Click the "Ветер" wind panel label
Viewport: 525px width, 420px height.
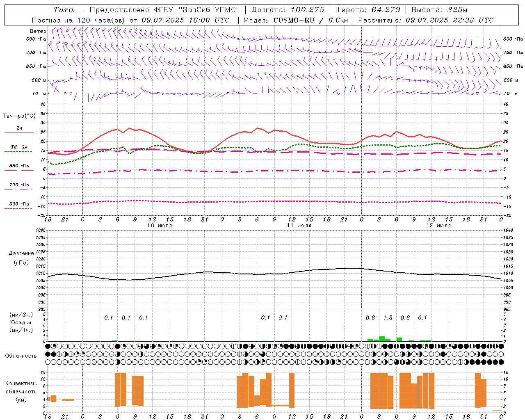38,31
